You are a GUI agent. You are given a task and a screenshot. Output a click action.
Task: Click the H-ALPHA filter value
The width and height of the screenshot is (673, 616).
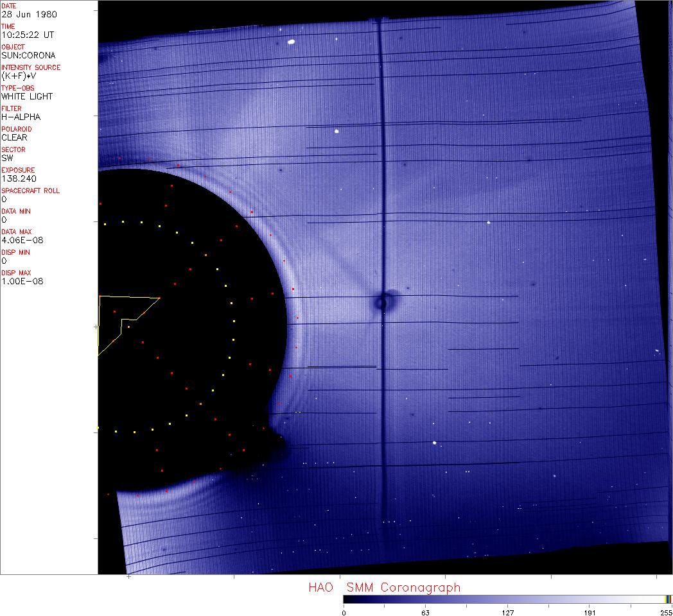click(21, 117)
